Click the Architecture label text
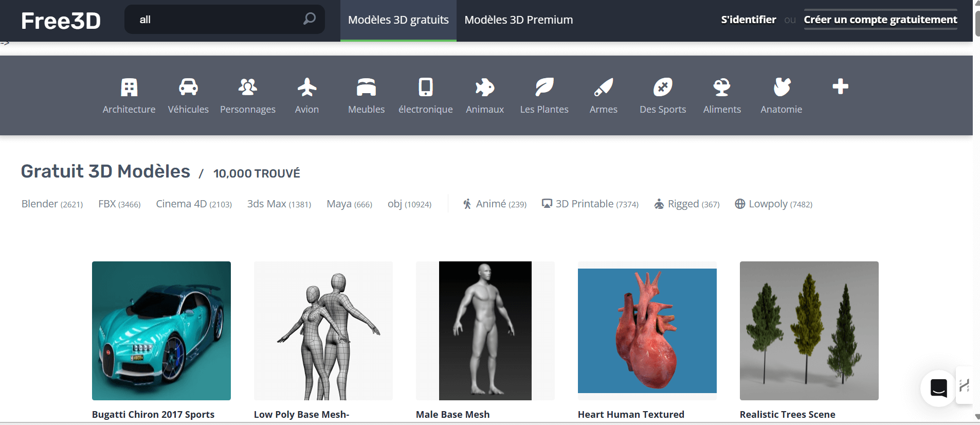This screenshot has height=425, width=980. click(x=129, y=109)
